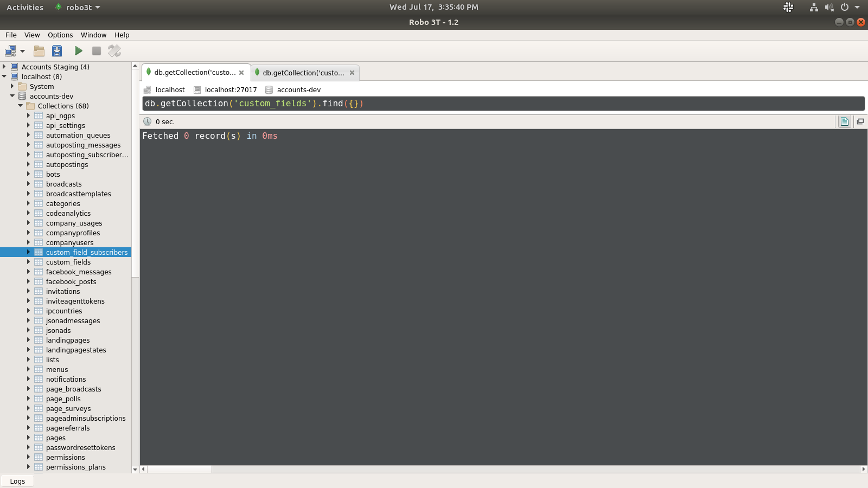The height and width of the screenshot is (488, 868).
Task: Click the accounts-dev database icon in breadcrumb
Action: [x=268, y=89]
